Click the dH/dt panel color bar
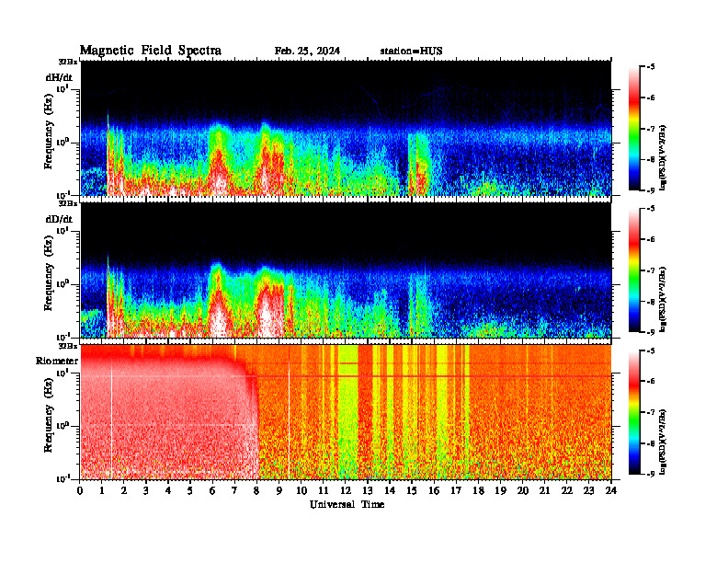Viewport: 728px width, 563px height. click(633, 129)
